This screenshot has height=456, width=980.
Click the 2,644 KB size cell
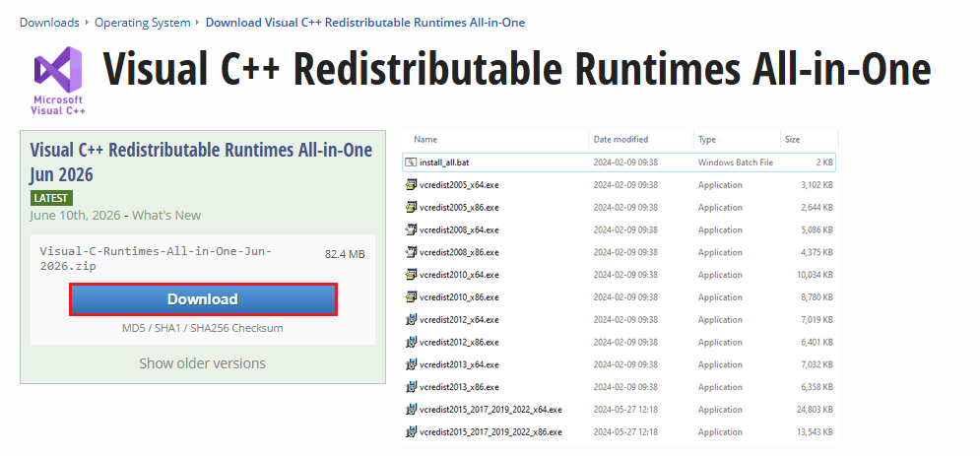(817, 208)
